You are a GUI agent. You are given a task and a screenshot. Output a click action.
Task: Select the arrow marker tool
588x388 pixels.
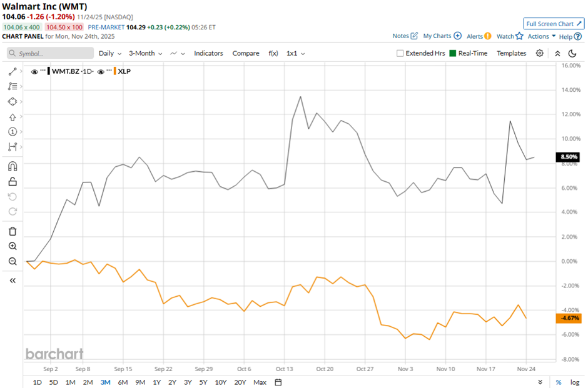pyautogui.click(x=13, y=117)
